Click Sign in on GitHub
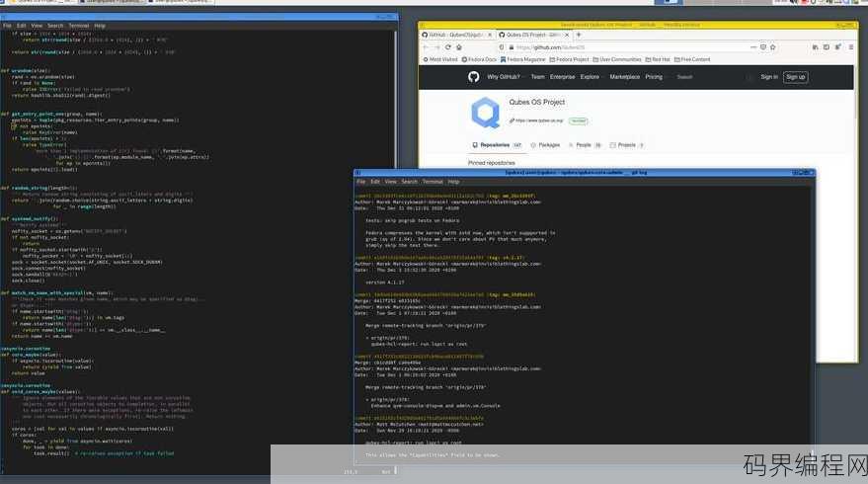Image resolution: width=868 pixels, height=484 pixels. point(769,77)
